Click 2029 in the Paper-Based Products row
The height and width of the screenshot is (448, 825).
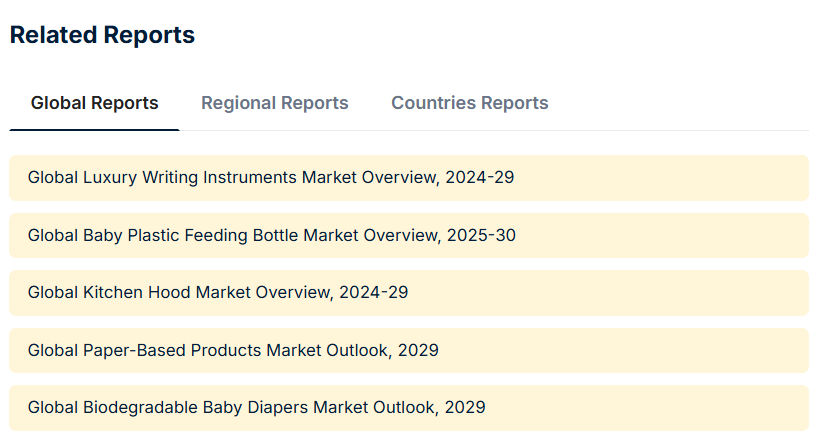coord(418,350)
